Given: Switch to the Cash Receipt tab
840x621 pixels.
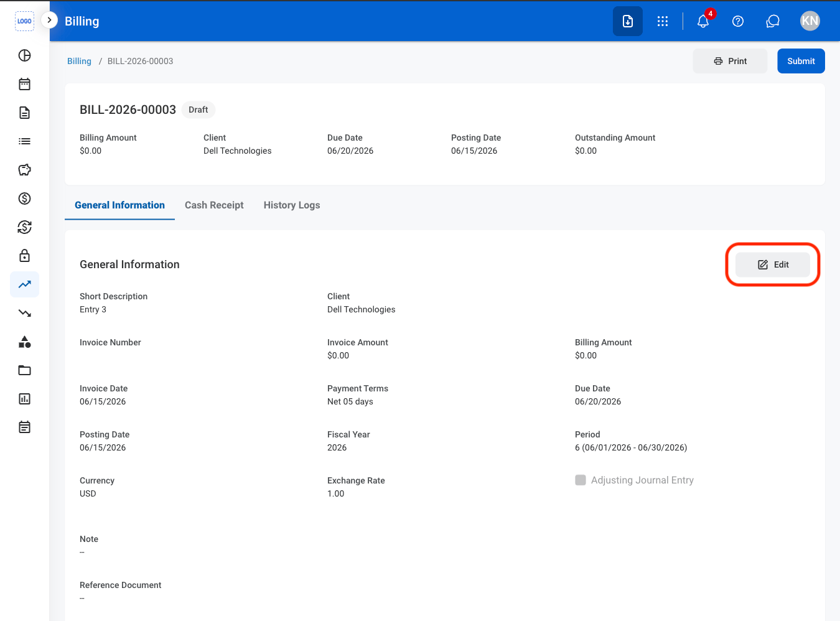Looking at the screenshot, I should coord(214,205).
